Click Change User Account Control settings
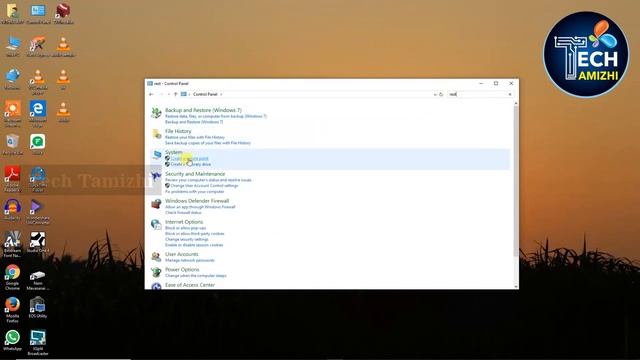Viewport: 640px width, 360px height. click(x=204, y=186)
